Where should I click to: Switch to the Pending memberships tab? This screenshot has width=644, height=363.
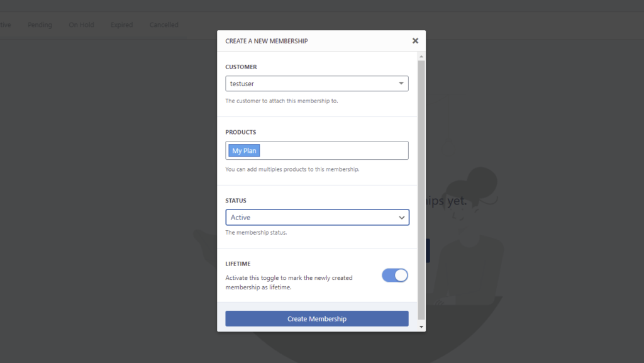(x=40, y=25)
